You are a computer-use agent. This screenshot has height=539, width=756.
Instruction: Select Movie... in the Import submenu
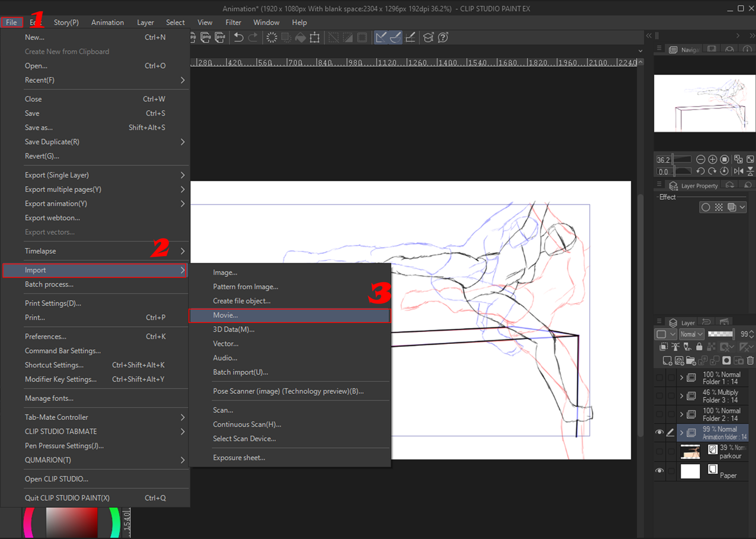tap(225, 315)
